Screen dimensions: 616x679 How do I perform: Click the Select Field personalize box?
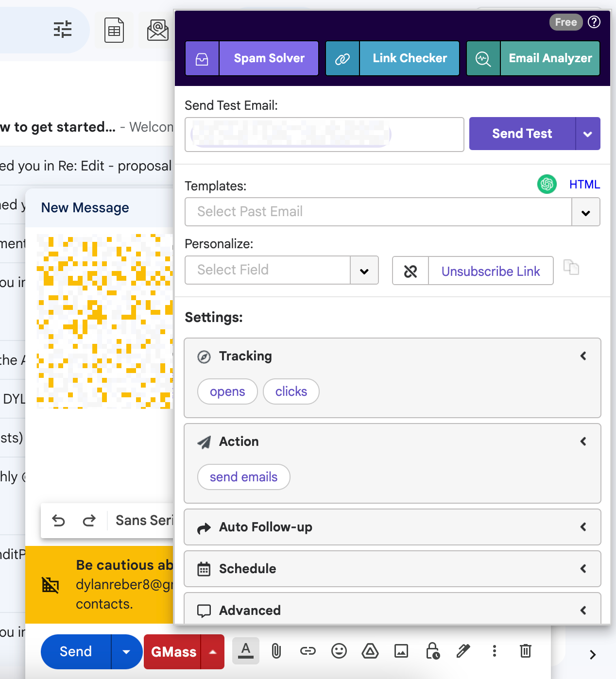pos(268,270)
